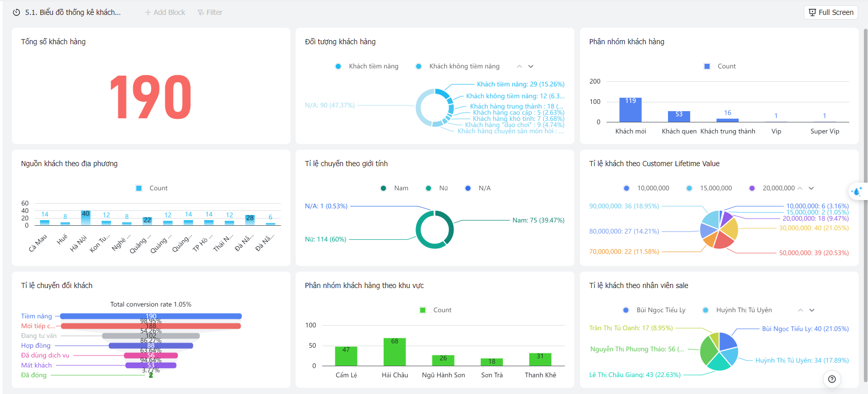
Task: Select the Cẩm Lệ bar showing 47
Action: 346,356
